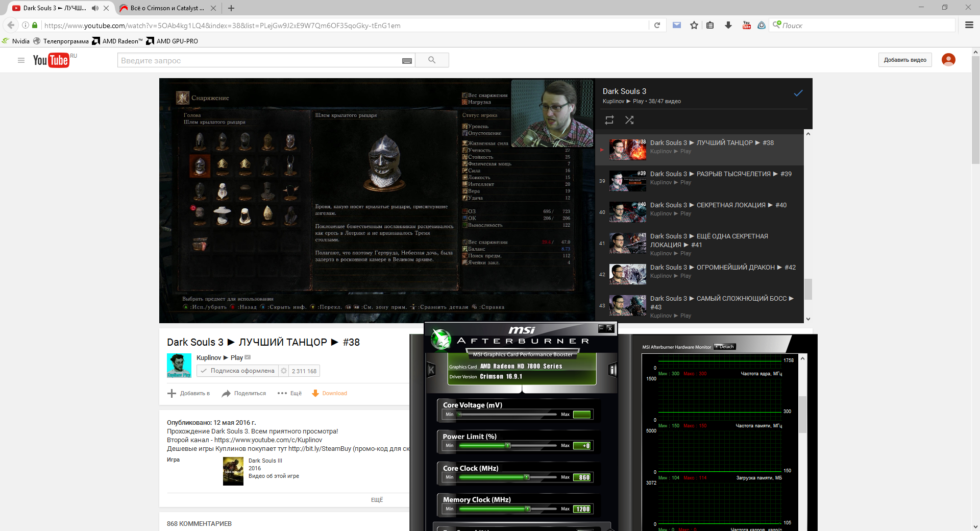Select playlist video ОГРОМНЕЙШИЙ ДРАКОН #42
This screenshot has height=531, width=980.
pos(699,274)
